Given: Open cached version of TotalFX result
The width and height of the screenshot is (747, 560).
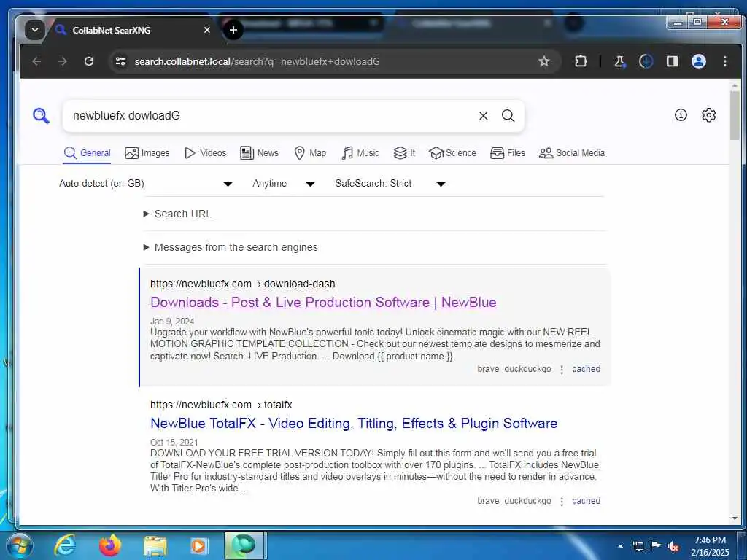Looking at the screenshot, I should coord(586,500).
